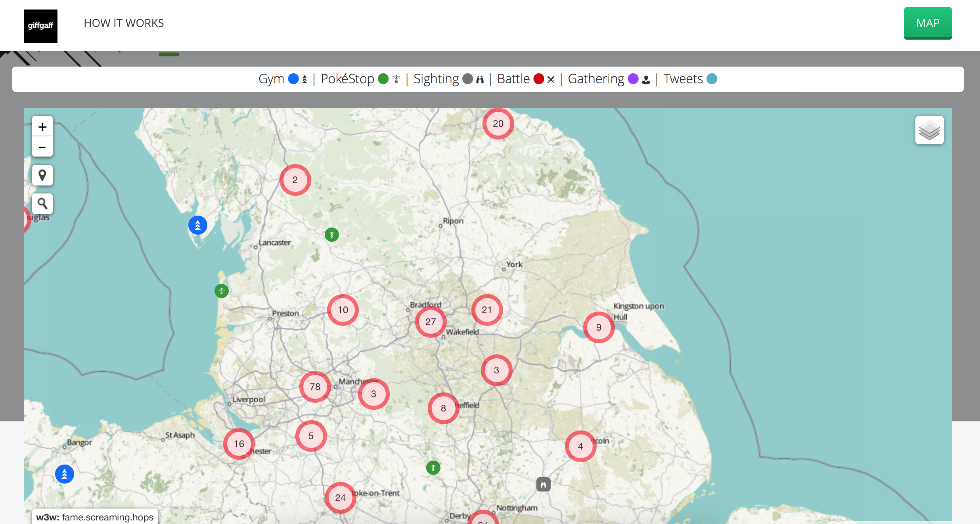
Task: Expand the cluster of 78 near Manchester
Action: coord(315,387)
